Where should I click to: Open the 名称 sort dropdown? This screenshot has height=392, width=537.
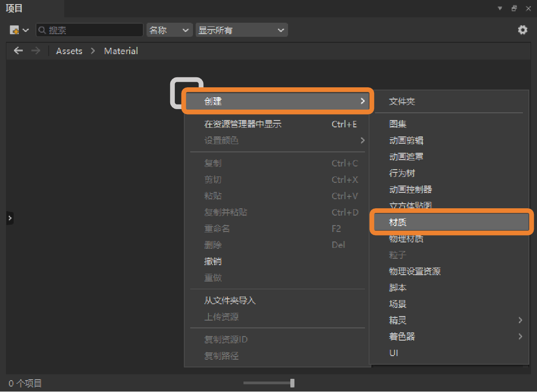click(168, 30)
